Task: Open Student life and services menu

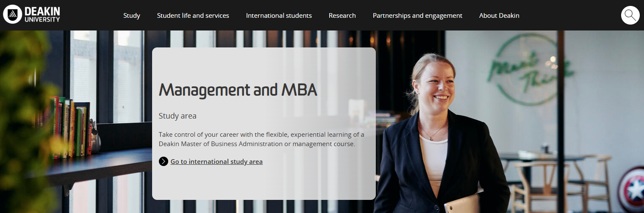Action: [x=193, y=15]
